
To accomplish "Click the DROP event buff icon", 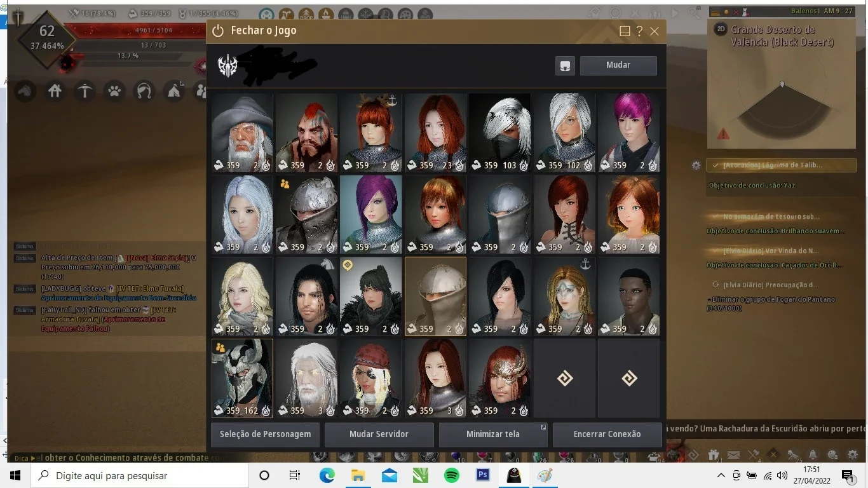I will tap(306, 13).
